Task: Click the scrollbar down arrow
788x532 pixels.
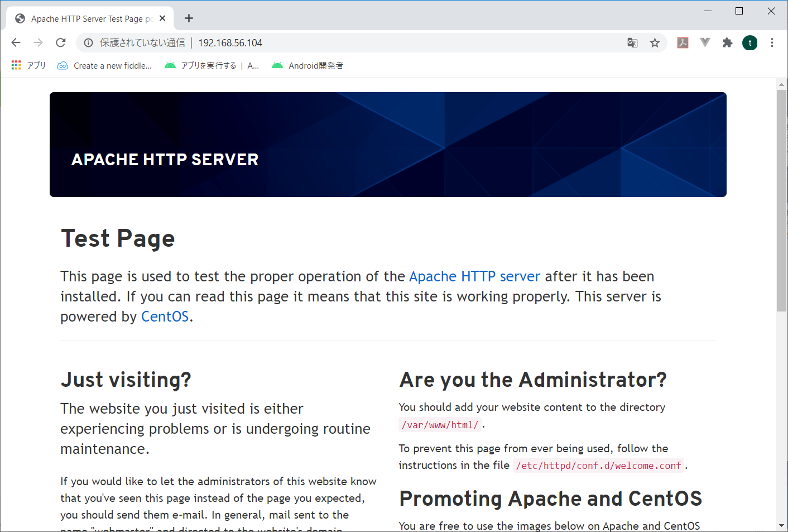Action: tap(781, 525)
